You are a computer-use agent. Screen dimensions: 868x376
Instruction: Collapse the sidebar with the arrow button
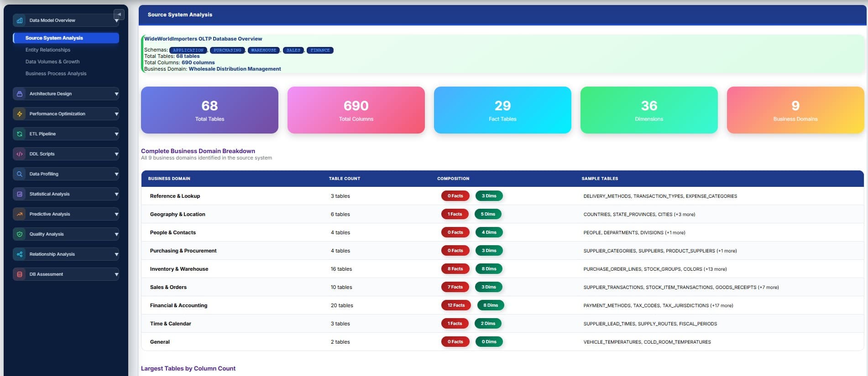coord(119,14)
